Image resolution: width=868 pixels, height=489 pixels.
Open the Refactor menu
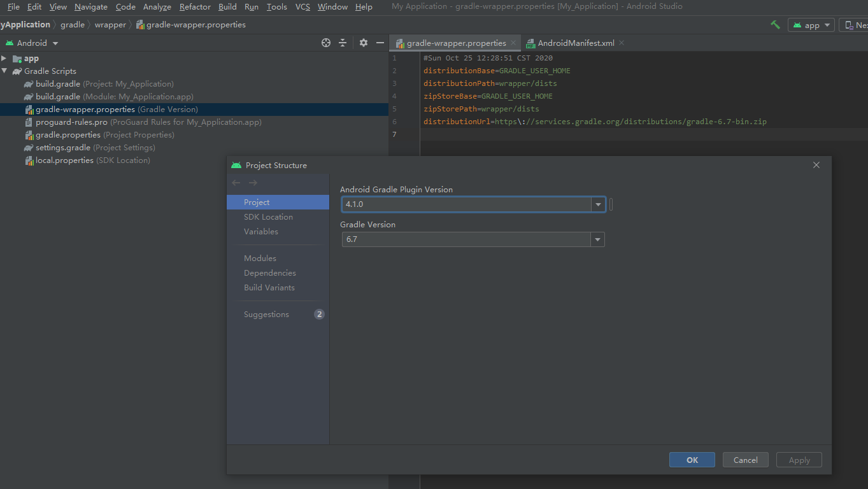click(195, 6)
